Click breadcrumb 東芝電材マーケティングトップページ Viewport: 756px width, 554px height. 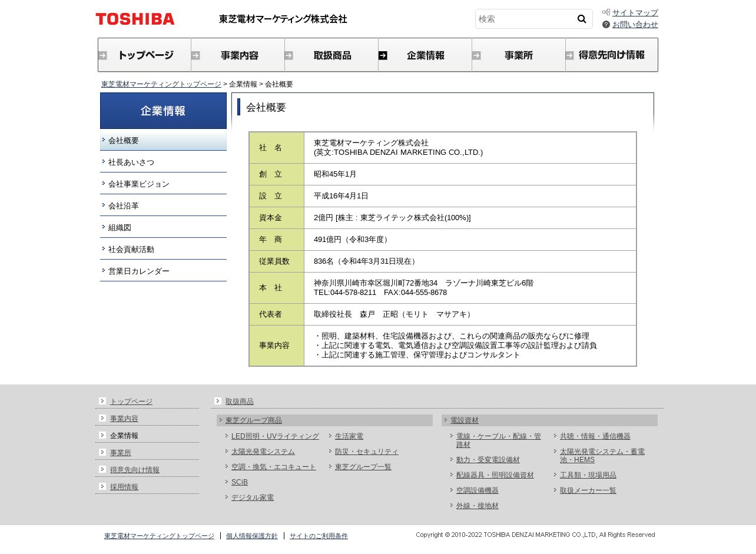tap(161, 84)
